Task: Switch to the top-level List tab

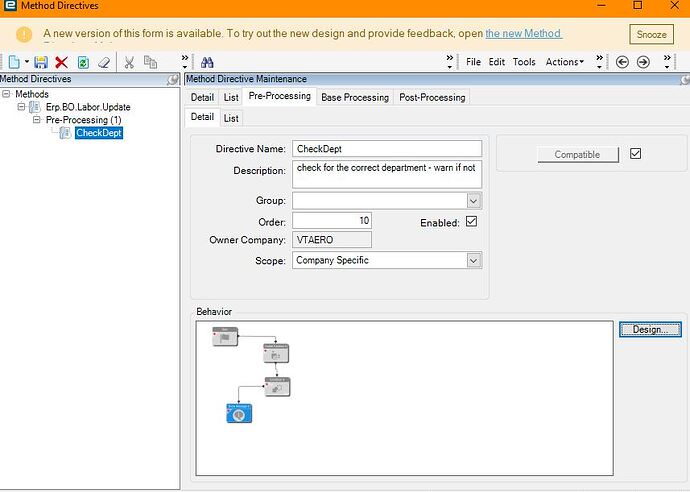Action: pyautogui.click(x=231, y=97)
